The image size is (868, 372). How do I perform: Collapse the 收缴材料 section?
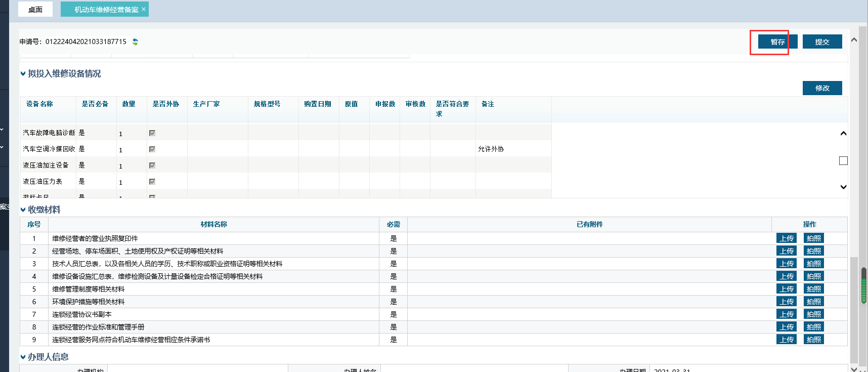(x=23, y=210)
